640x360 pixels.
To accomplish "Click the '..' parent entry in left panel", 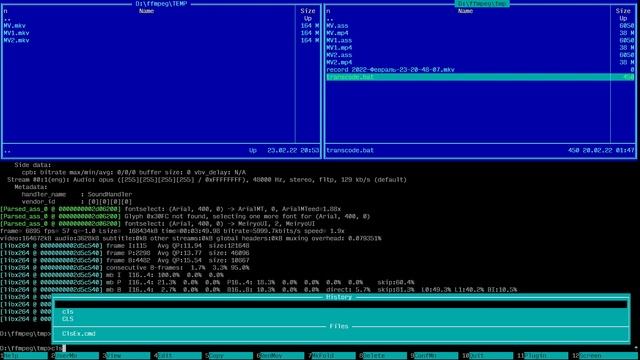I will point(7,19).
